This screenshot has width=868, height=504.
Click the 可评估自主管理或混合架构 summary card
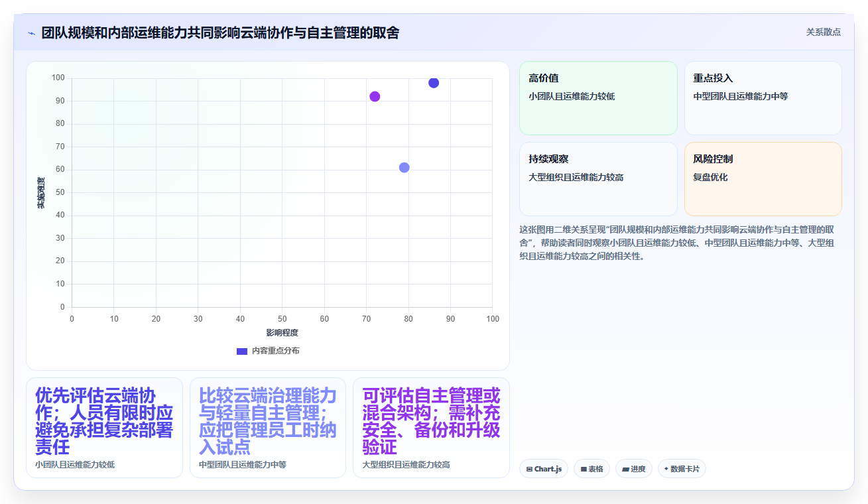click(432, 428)
